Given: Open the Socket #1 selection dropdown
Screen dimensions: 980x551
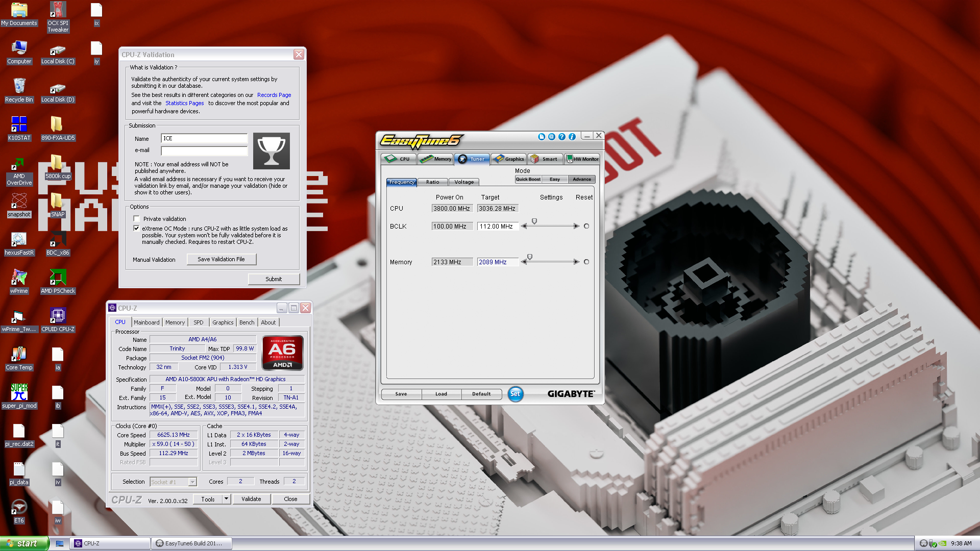Looking at the screenshot, I should click(192, 482).
